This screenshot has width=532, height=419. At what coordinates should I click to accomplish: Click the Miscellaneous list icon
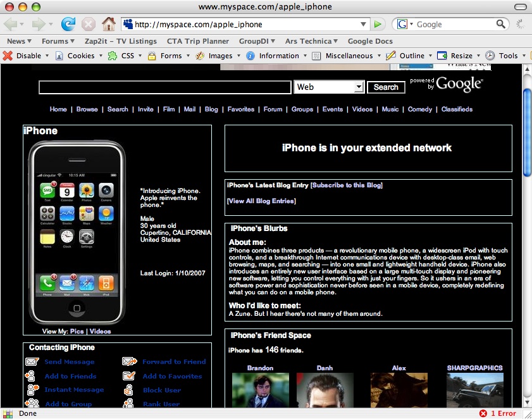[x=316, y=56]
